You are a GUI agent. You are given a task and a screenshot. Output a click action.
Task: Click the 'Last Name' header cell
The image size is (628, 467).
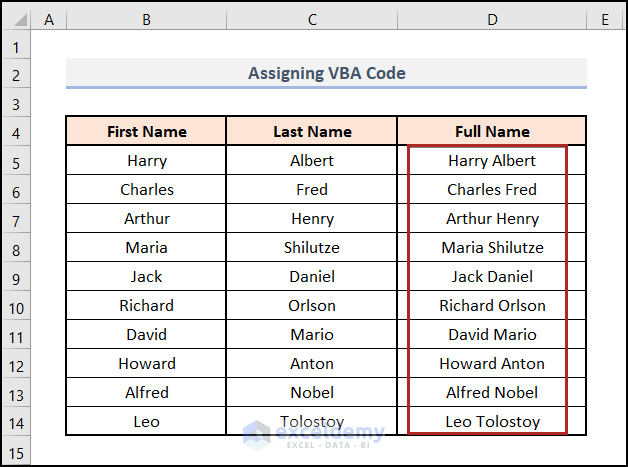coord(312,131)
